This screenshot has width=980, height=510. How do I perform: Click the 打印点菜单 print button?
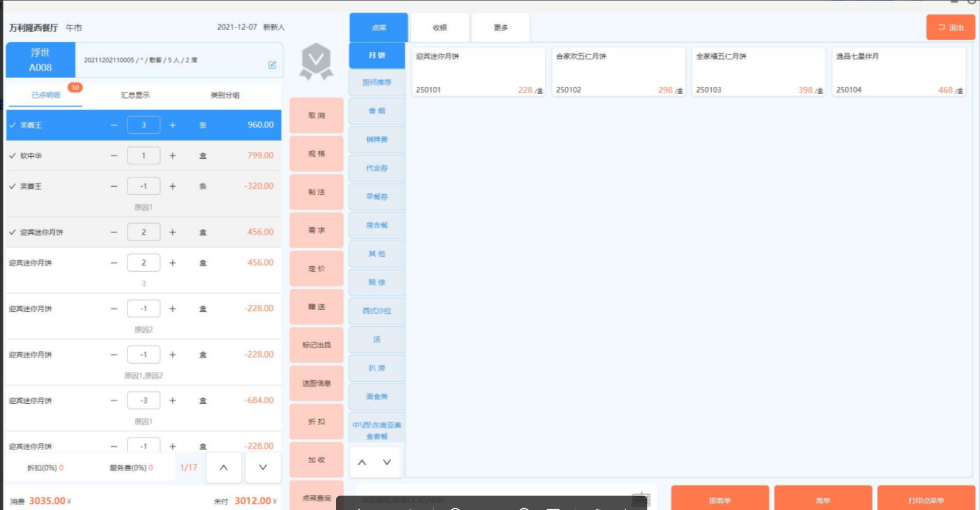pos(926,499)
